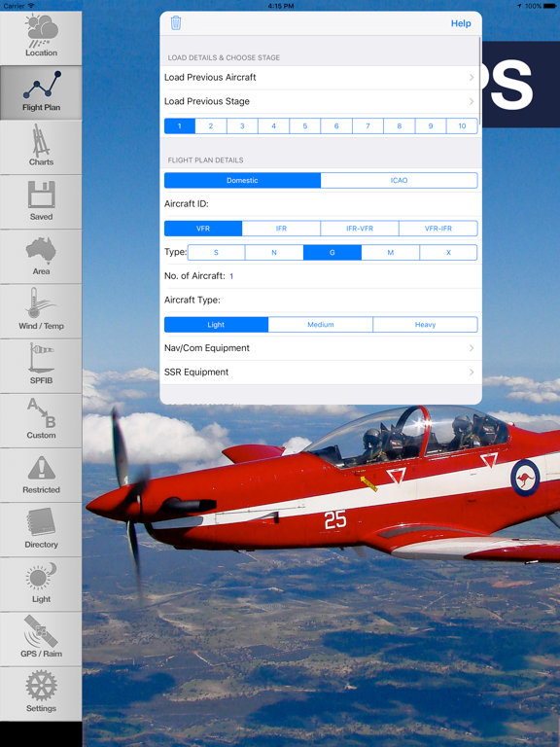Set flight Type to X

[x=448, y=253]
